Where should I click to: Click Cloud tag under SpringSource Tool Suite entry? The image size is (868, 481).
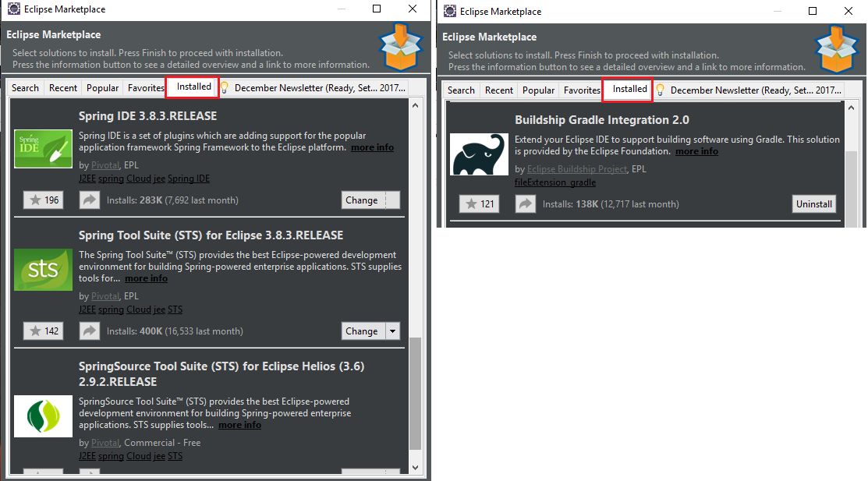click(x=138, y=456)
